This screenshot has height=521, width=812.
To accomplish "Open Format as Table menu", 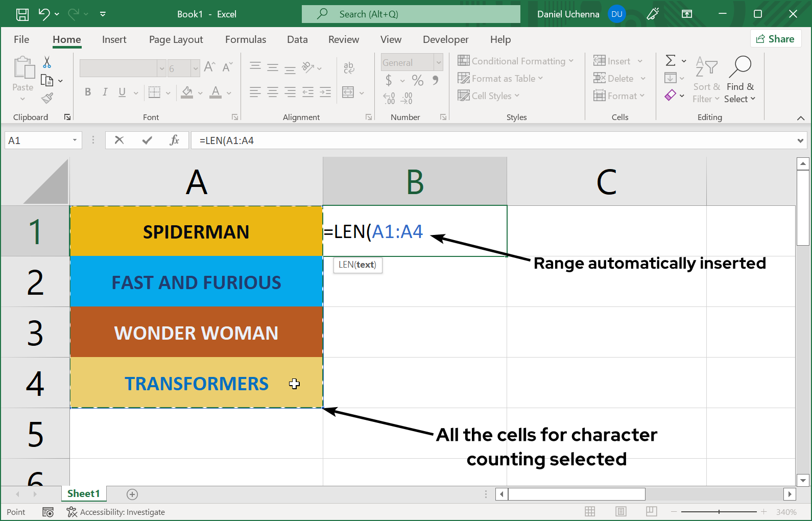I will (500, 78).
